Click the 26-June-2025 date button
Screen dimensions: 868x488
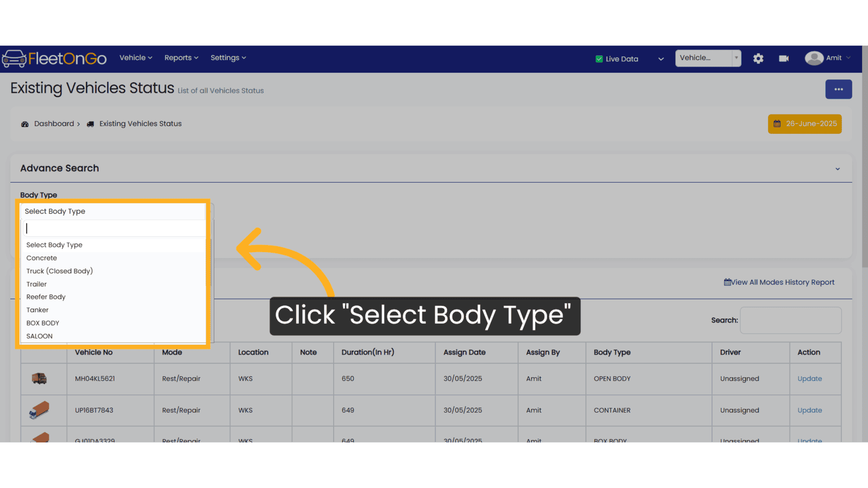coord(805,124)
